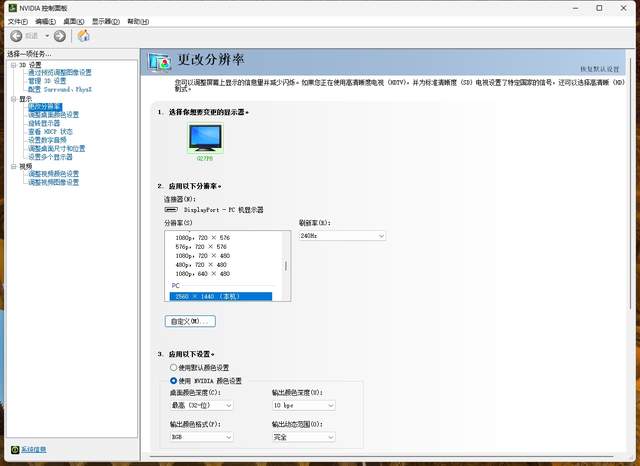Screen dimensions: 640x466
Task: Click the Back arrow toolbar icon
Action: (16, 36)
